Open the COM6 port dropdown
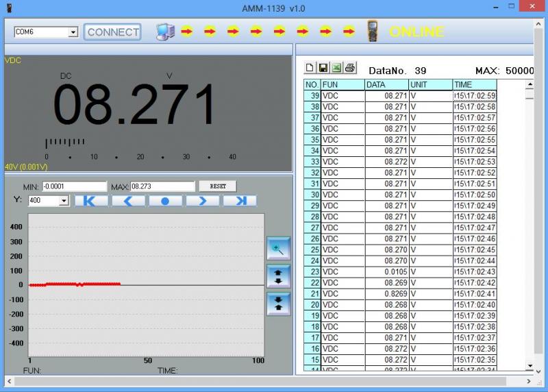 click(x=73, y=32)
